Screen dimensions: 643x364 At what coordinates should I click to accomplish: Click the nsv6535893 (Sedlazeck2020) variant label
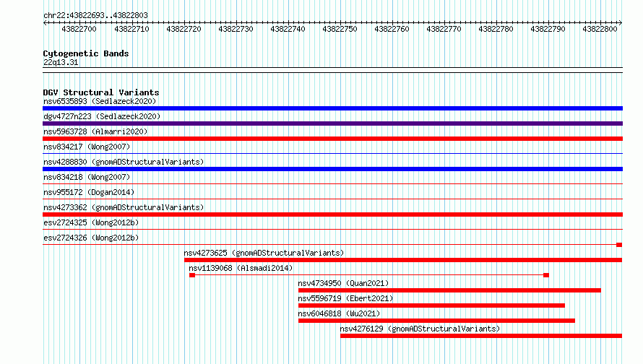point(100,101)
